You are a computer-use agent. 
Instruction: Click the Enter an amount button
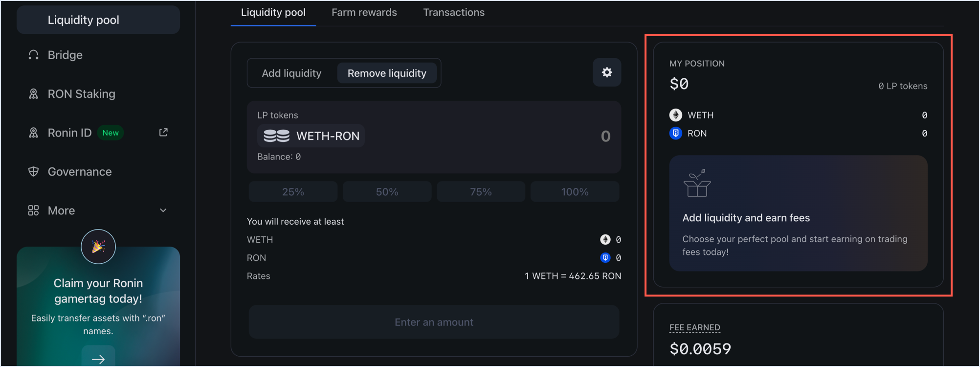click(434, 322)
